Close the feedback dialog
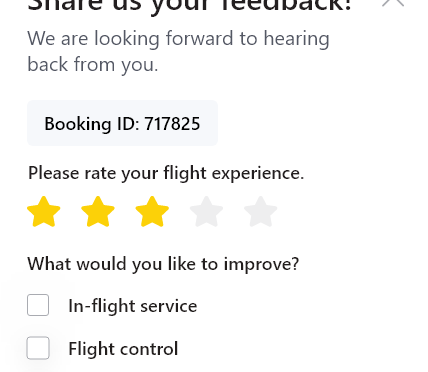428x372 pixels. 393,2
